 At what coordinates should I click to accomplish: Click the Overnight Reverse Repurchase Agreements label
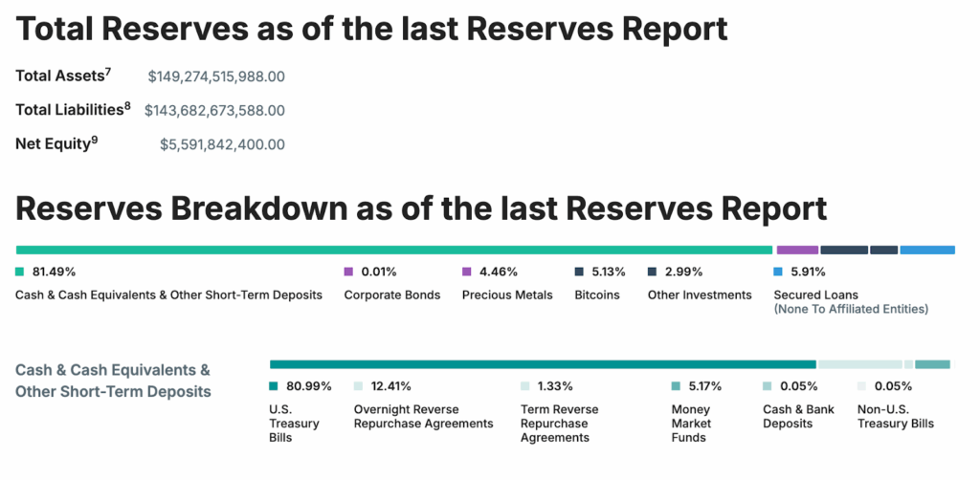pos(423,416)
